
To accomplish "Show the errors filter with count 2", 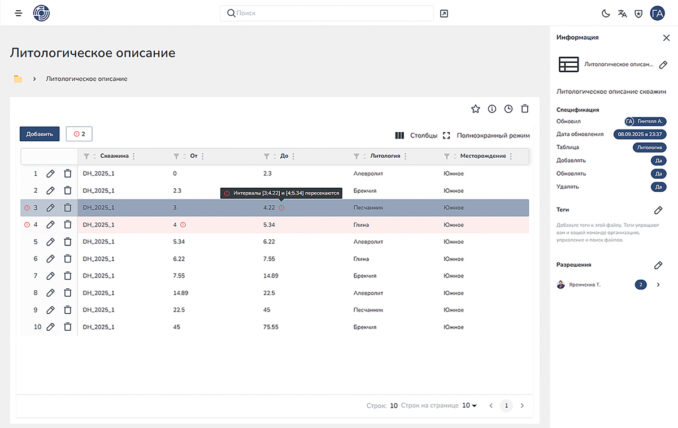I will 79,134.
